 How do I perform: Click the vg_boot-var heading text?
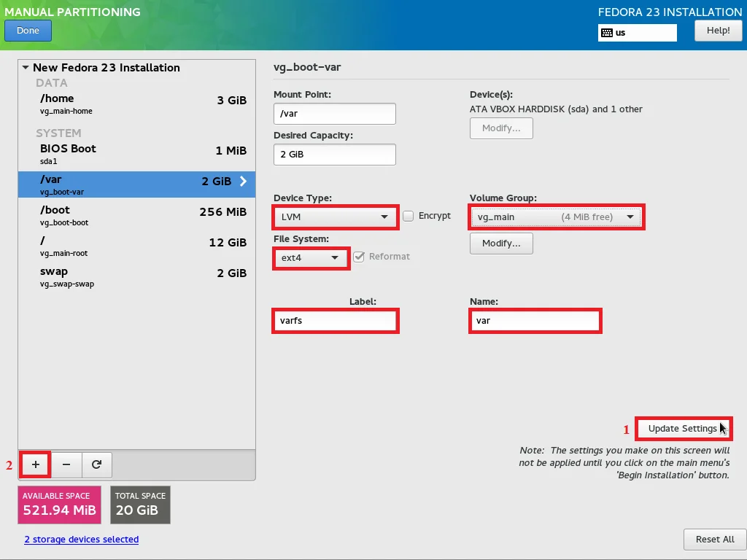click(x=307, y=67)
